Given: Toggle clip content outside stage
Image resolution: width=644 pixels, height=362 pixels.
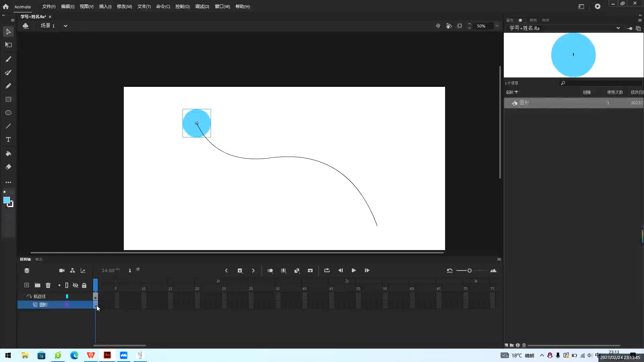Looking at the screenshot, I should (460, 26).
